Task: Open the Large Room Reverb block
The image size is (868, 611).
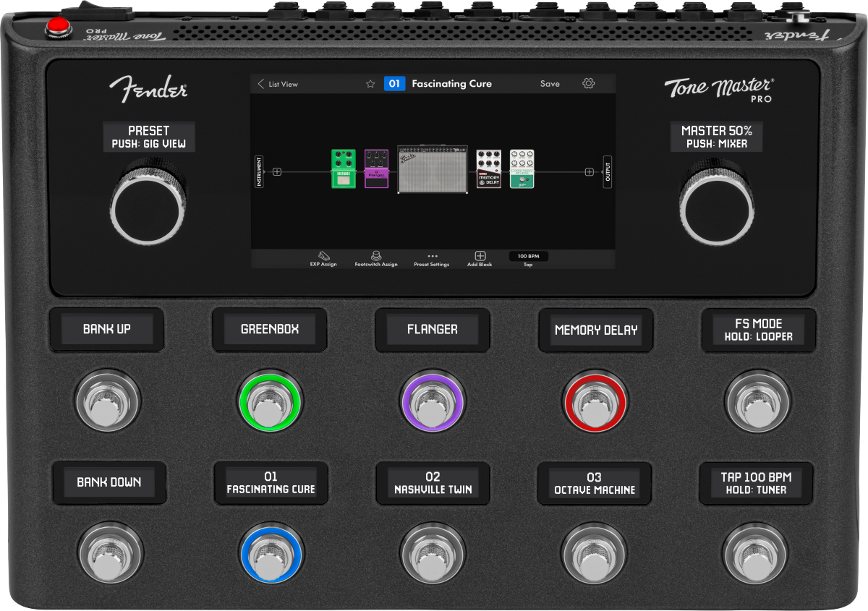Action: point(522,169)
